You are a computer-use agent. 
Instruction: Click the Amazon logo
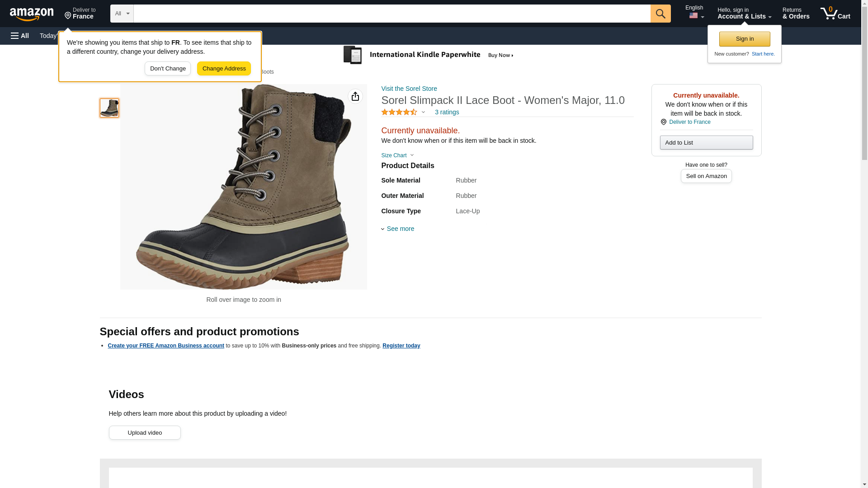[32, 14]
